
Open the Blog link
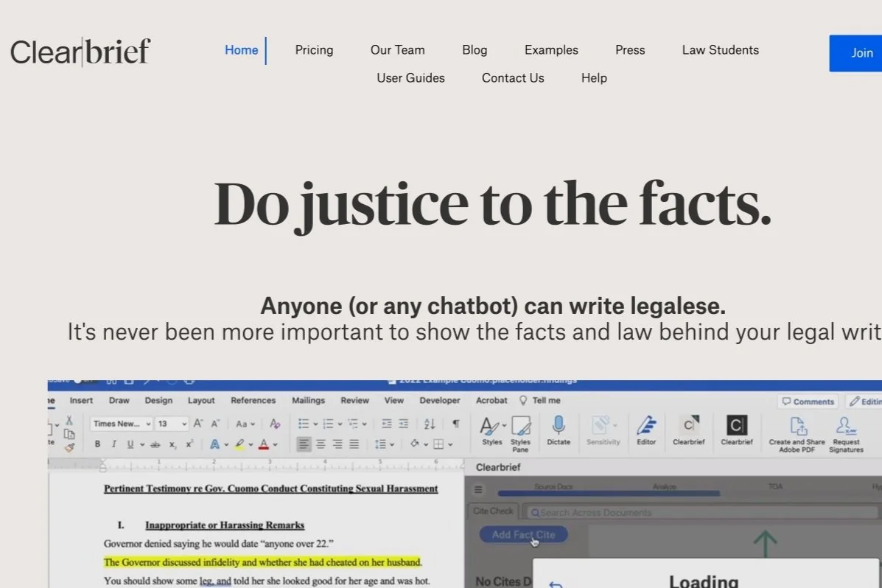[475, 50]
